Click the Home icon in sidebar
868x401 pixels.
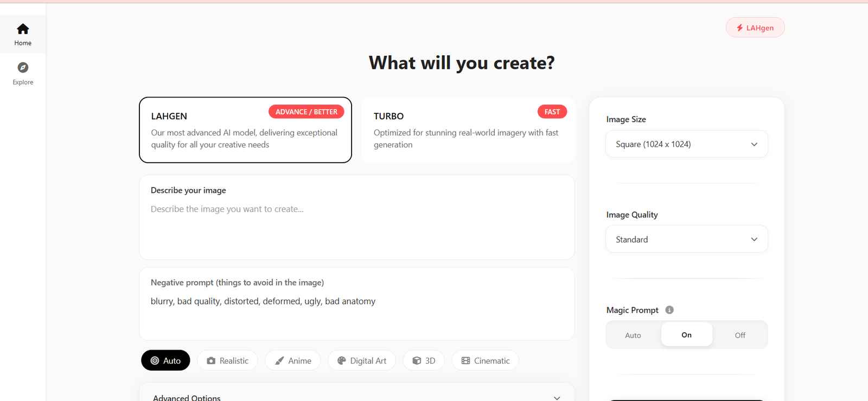[x=23, y=29]
